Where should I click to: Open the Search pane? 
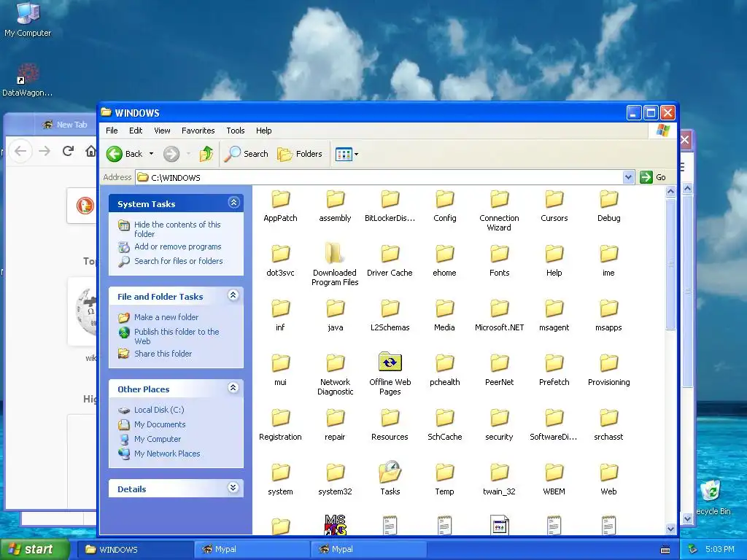[x=246, y=154]
